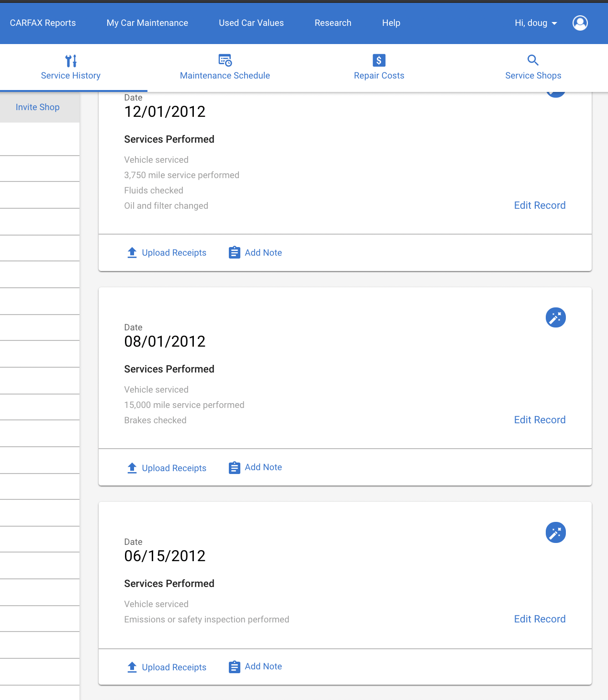Click the Maintenance Schedule calendar icon
Image resolution: width=608 pixels, height=700 pixels.
(225, 60)
